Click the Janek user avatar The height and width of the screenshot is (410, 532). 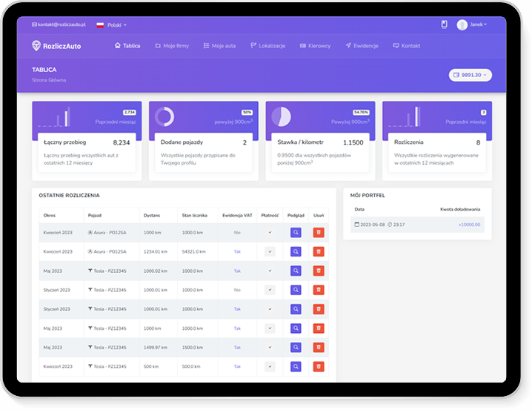point(462,24)
